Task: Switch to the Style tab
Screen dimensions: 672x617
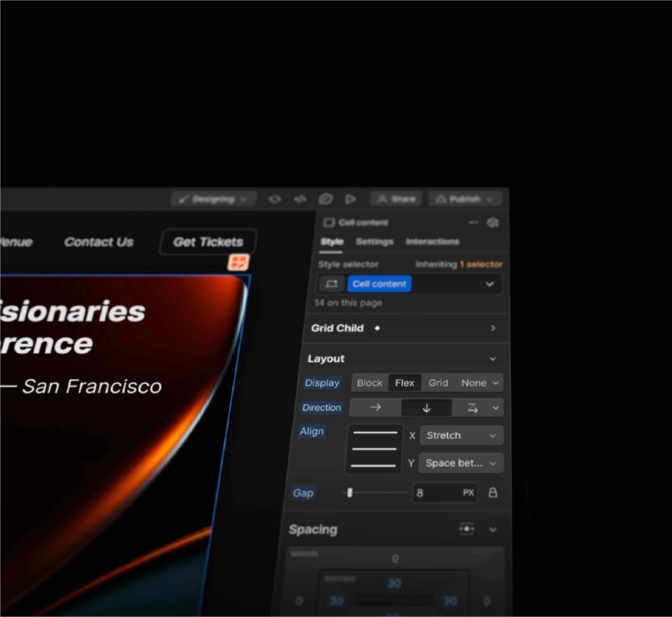Action: 332,241
